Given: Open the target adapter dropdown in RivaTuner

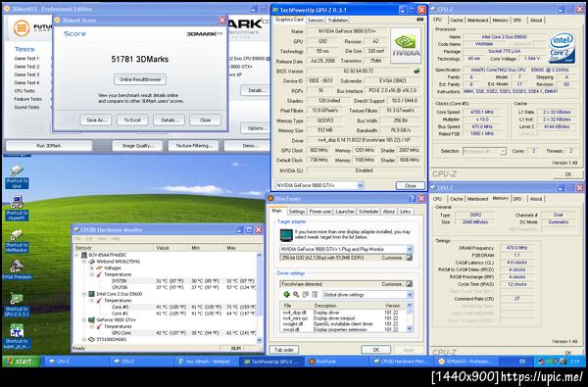Looking at the screenshot, I should coord(410,249).
